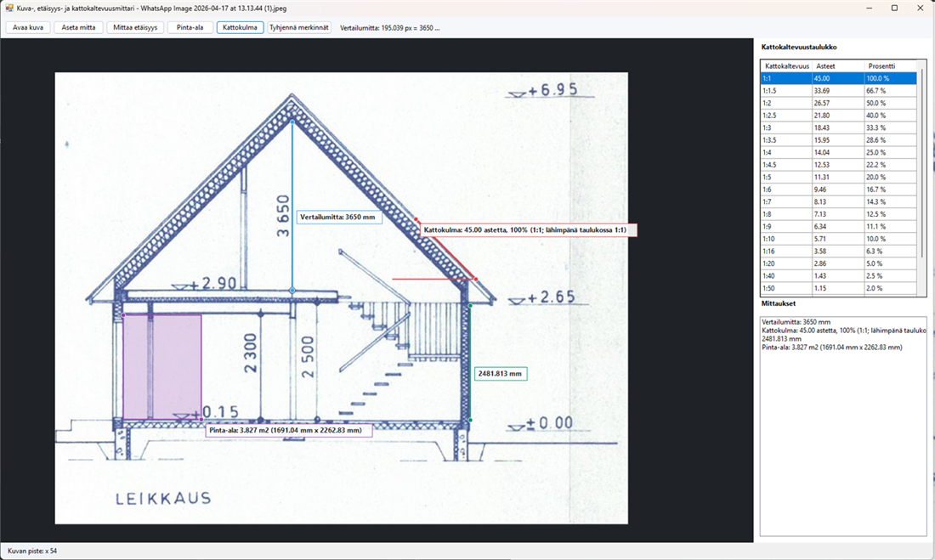Click the 11.31 degrees cell
This screenshot has width=935, height=560.
tap(838, 177)
